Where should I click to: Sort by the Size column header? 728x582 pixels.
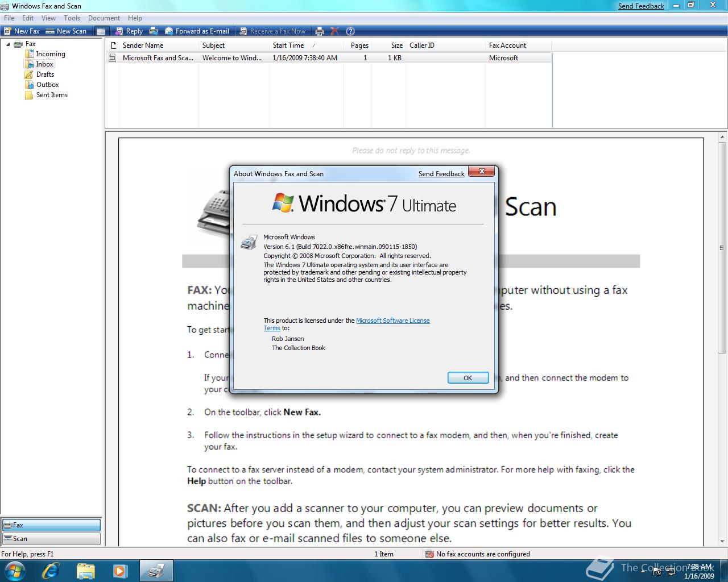(x=388, y=45)
